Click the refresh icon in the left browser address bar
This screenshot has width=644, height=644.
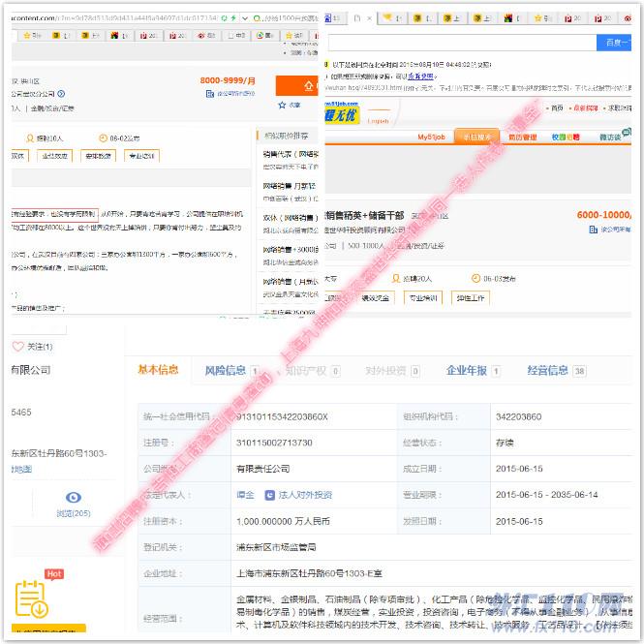point(224,18)
